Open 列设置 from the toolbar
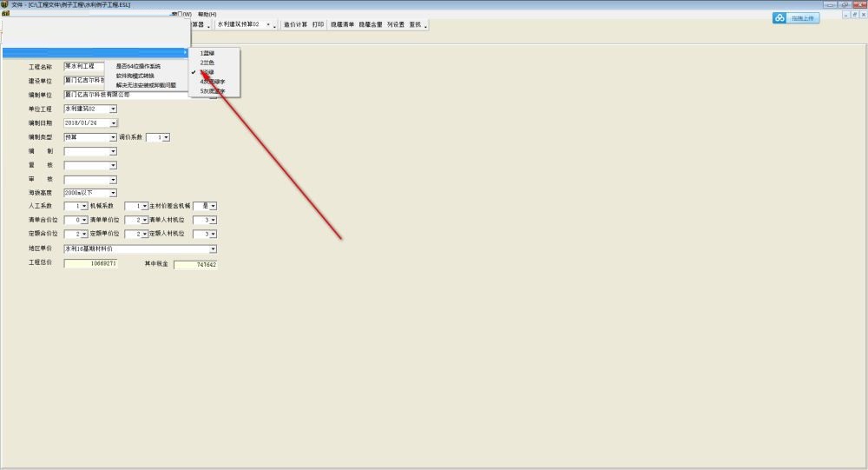The image size is (868, 470). [x=396, y=25]
